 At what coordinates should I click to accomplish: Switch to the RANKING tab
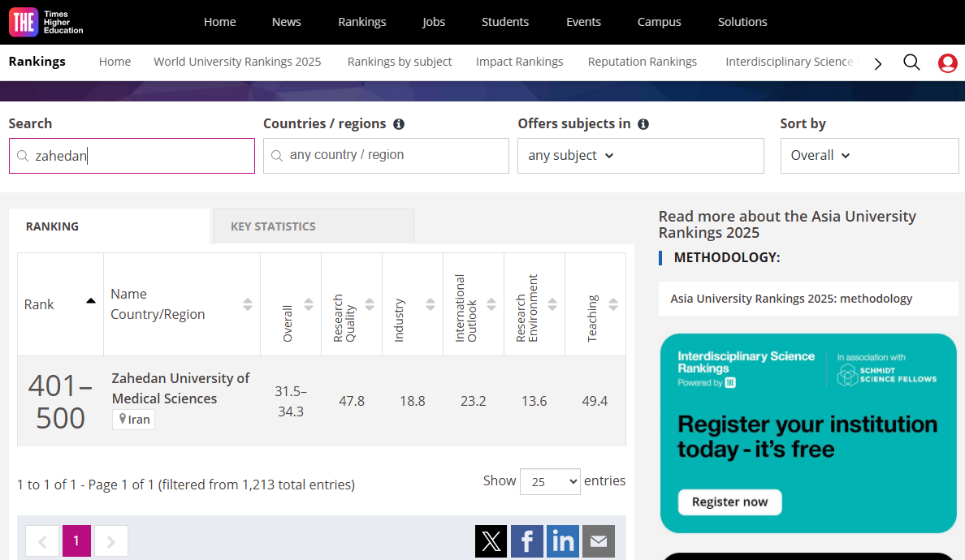(x=110, y=226)
